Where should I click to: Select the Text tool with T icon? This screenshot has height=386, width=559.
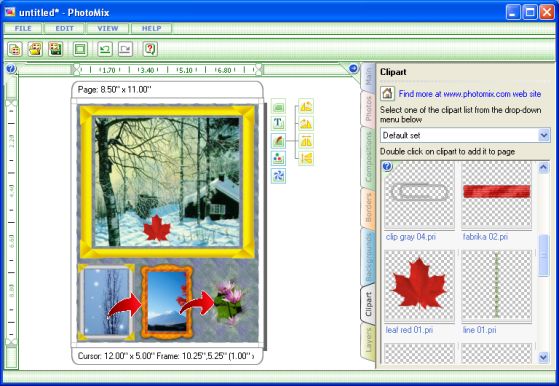tap(278, 124)
